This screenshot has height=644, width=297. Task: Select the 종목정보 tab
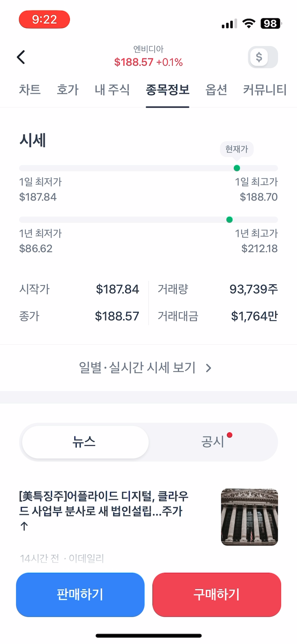click(x=168, y=90)
